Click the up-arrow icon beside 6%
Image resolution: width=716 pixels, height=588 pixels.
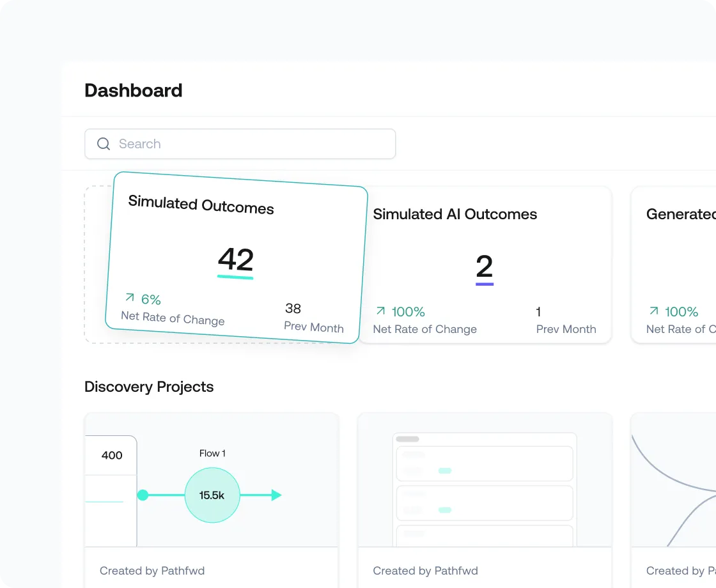point(130,297)
